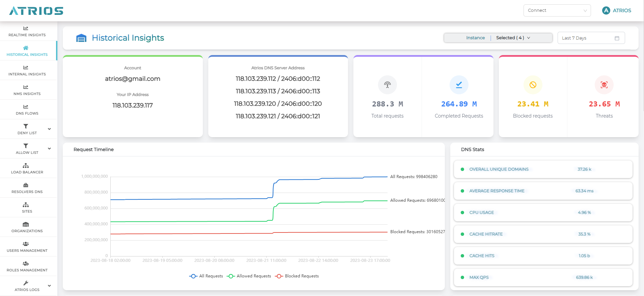Hide Allowed Requests line via legend
The width and height of the screenshot is (644, 296).
point(249,276)
